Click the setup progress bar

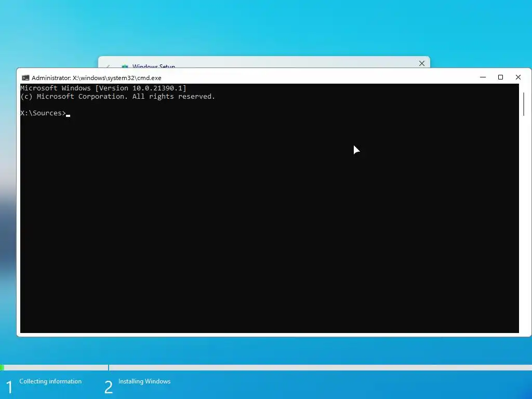coord(266,367)
